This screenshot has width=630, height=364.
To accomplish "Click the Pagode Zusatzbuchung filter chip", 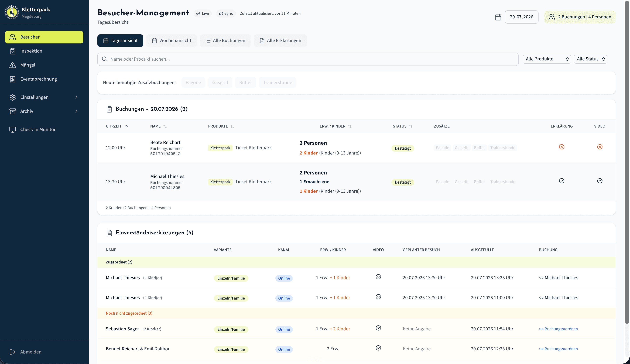I will coord(193,83).
